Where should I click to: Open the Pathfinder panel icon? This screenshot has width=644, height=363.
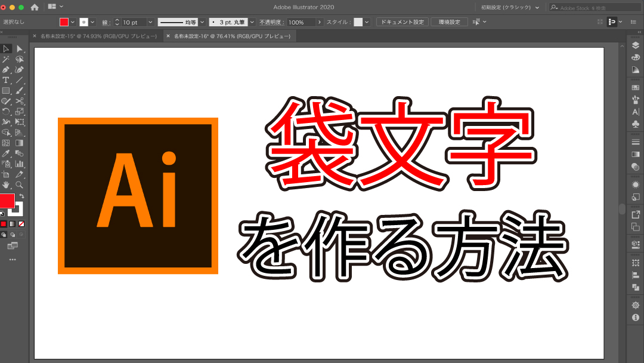click(x=636, y=287)
